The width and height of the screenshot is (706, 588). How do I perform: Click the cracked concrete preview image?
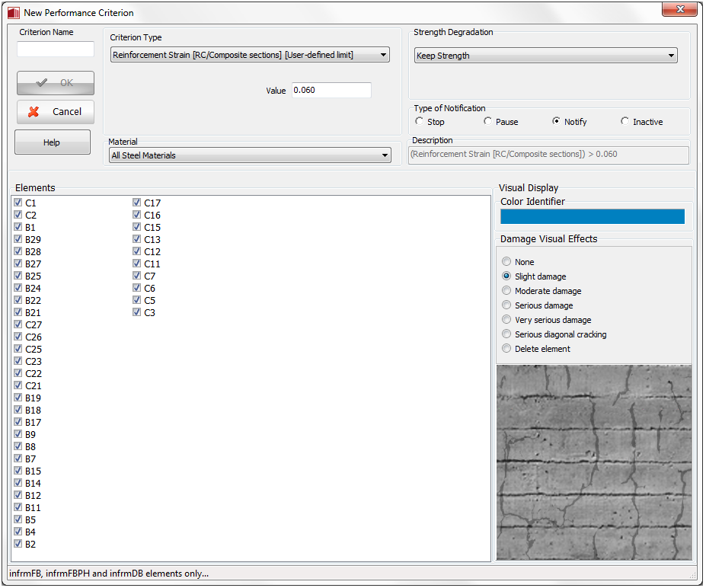594,462
